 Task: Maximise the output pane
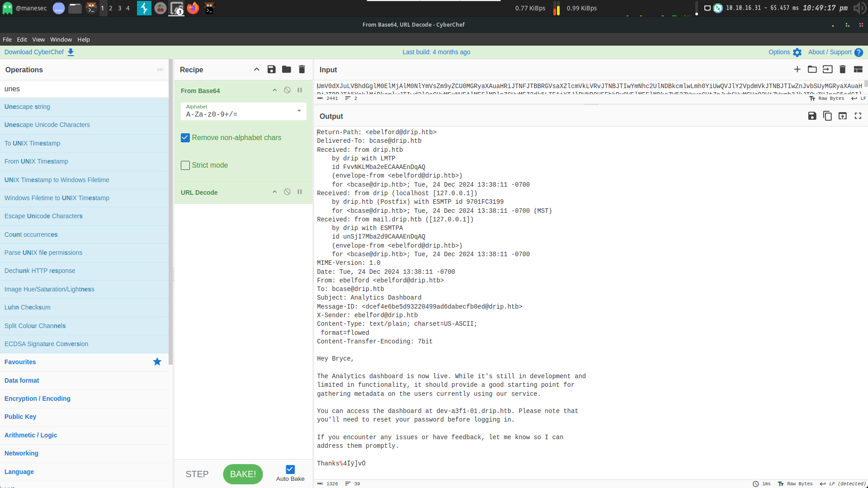858,116
